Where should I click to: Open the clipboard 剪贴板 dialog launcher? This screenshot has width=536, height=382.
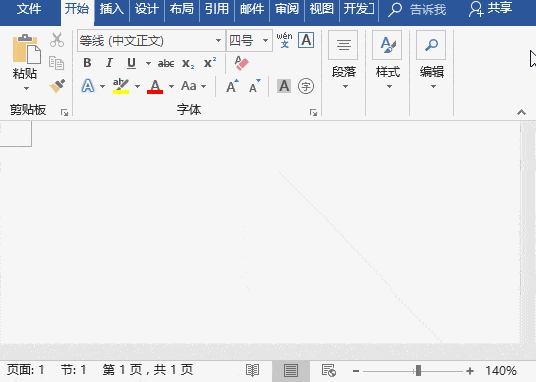[64, 112]
